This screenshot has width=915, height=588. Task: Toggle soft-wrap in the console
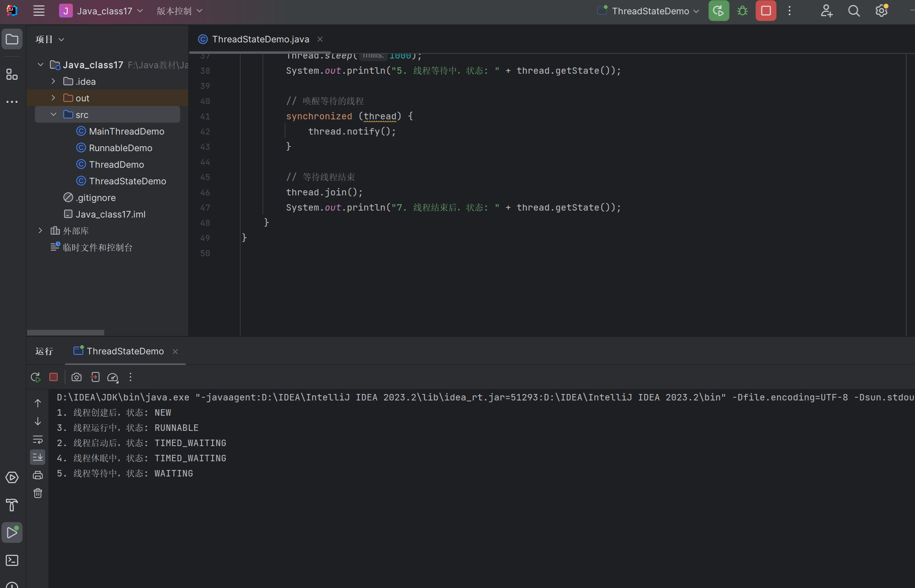pos(38,439)
